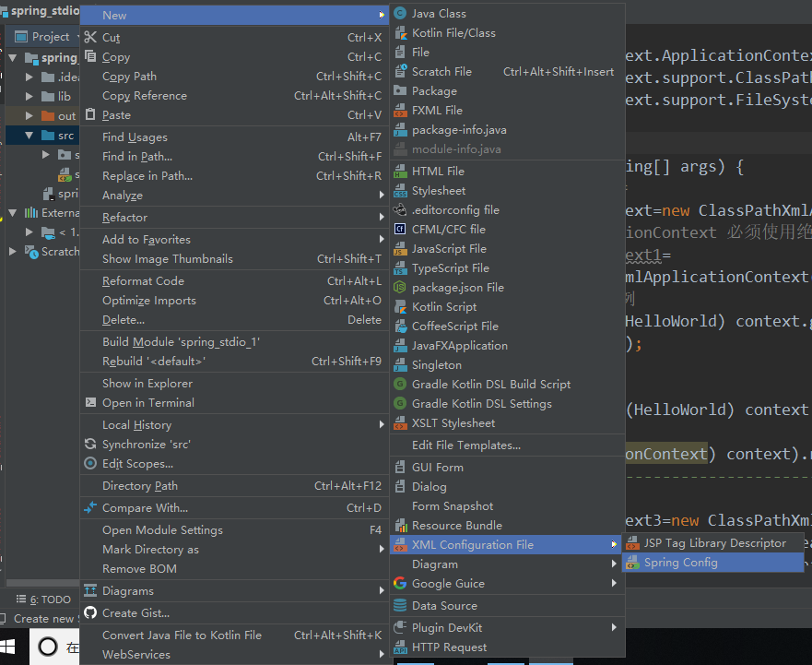
Task: Click the Windows Start button
Action: point(7,647)
